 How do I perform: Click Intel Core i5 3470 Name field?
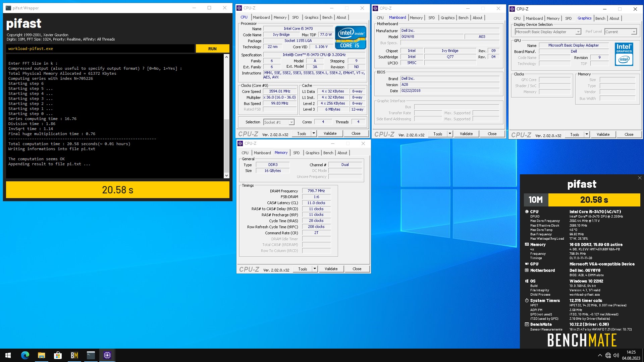pos(298,28)
